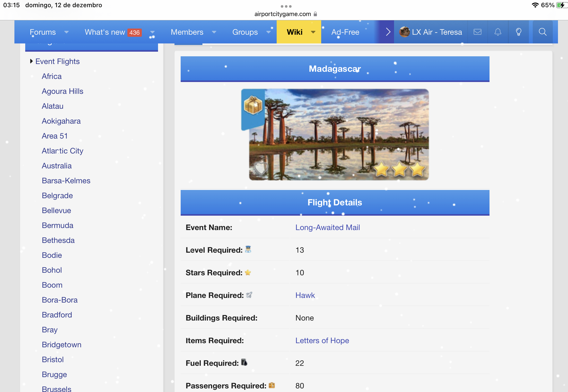The height and width of the screenshot is (392, 568).
Task: Open the Belgrade sidebar link
Action: coord(57,196)
